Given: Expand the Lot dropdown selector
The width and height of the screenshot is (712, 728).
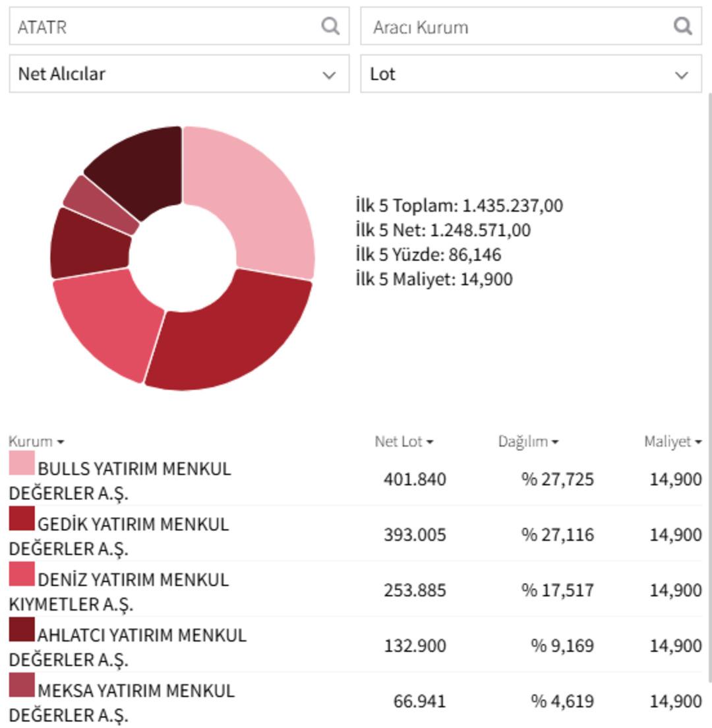Looking at the screenshot, I should tap(531, 74).
